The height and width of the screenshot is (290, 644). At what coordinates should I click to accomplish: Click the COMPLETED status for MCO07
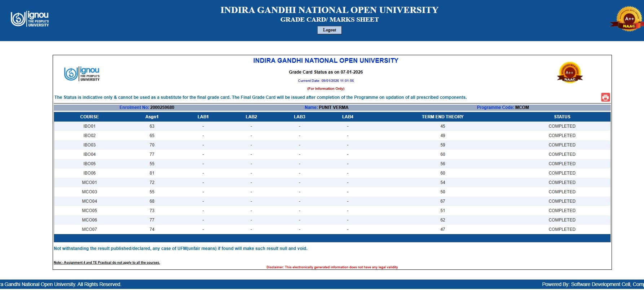[562, 229]
